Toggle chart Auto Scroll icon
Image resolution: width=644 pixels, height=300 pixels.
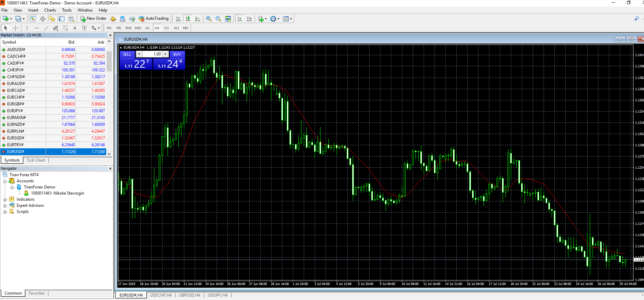tap(240, 19)
